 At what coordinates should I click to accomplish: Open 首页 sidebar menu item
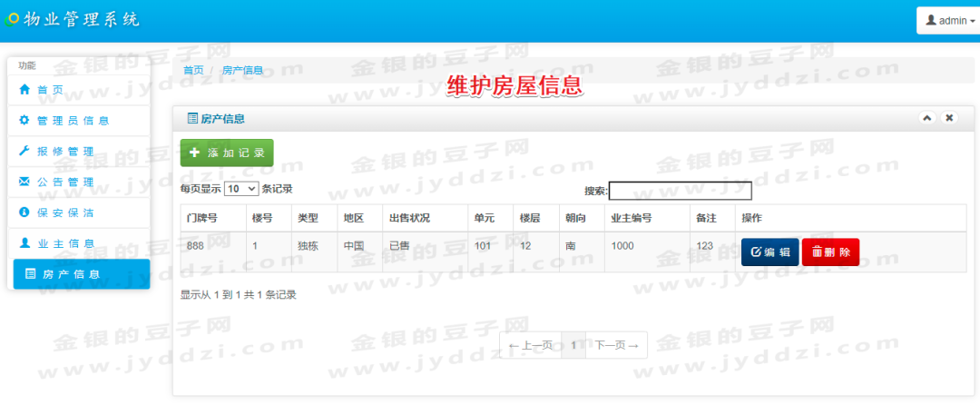78,90
